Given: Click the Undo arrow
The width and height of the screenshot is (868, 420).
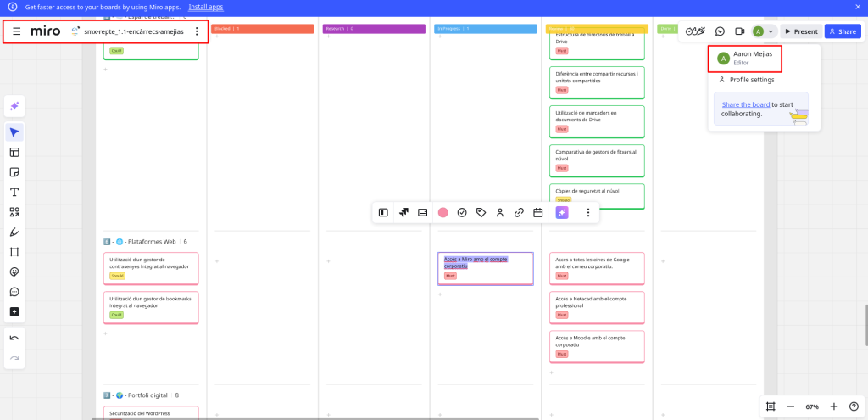Looking at the screenshot, I should (14, 338).
